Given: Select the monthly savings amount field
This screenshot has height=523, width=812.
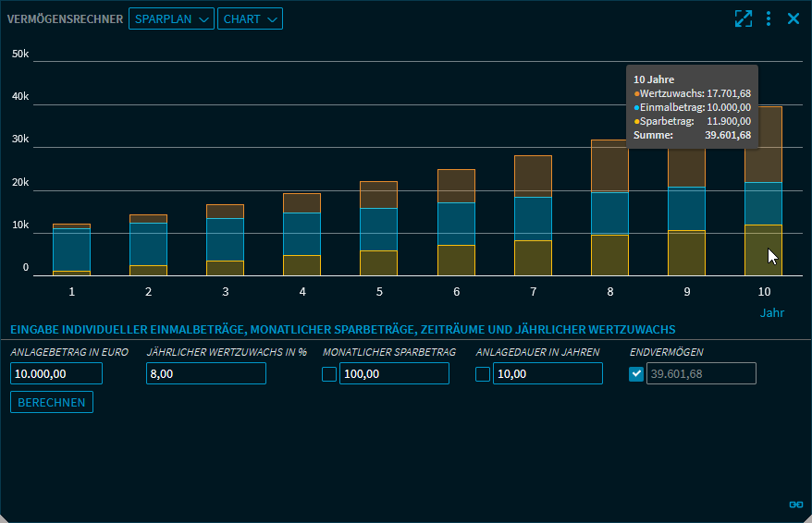Looking at the screenshot, I should pyautogui.click(x=394, y=374).
